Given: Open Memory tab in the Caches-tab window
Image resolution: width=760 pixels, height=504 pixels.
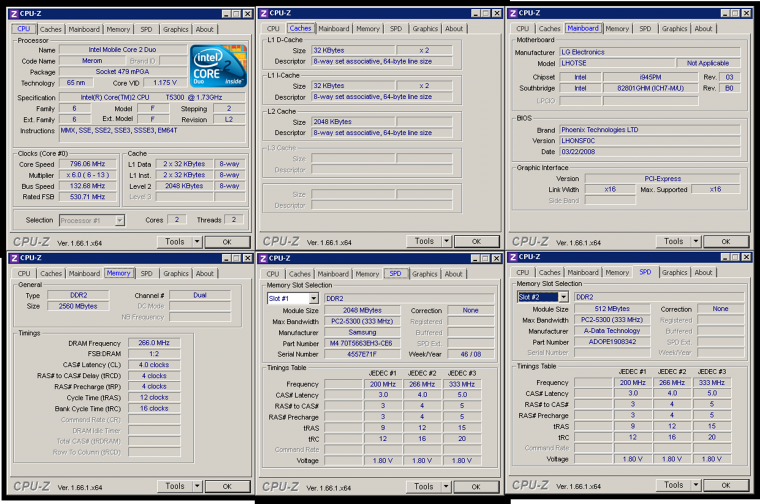Looking at the screenshot, I should click(368, 29).
